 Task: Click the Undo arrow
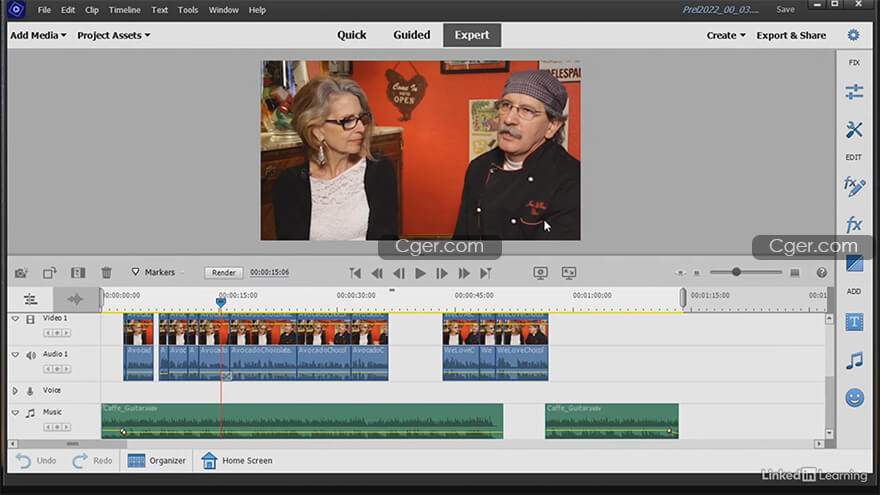tap(23, 461)
